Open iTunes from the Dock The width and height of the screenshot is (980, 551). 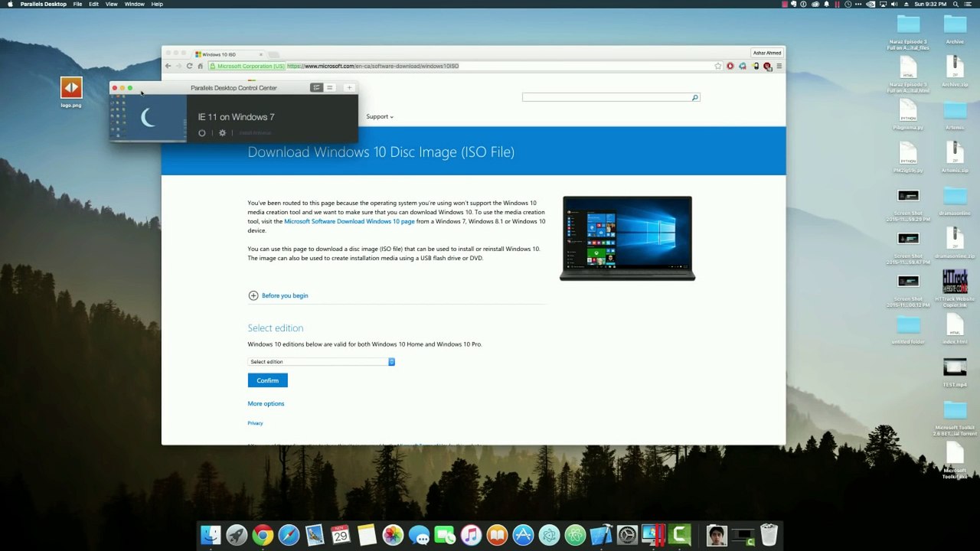point(471,535)
